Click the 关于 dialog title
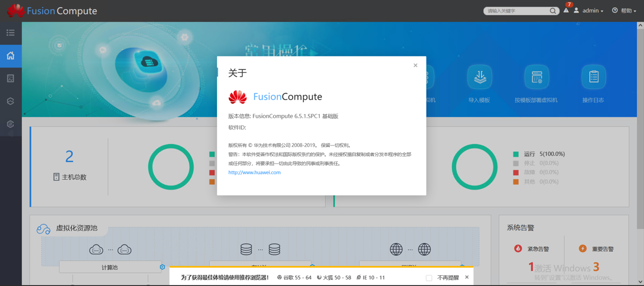This screenshot has height=286, width=644. point(237,73)
